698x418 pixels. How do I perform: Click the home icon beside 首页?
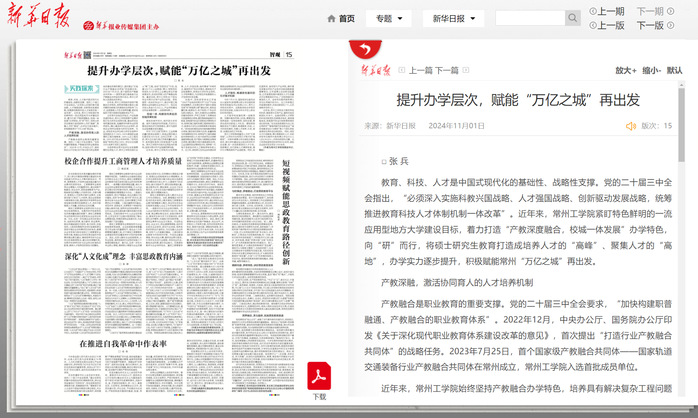click(332, 19)
